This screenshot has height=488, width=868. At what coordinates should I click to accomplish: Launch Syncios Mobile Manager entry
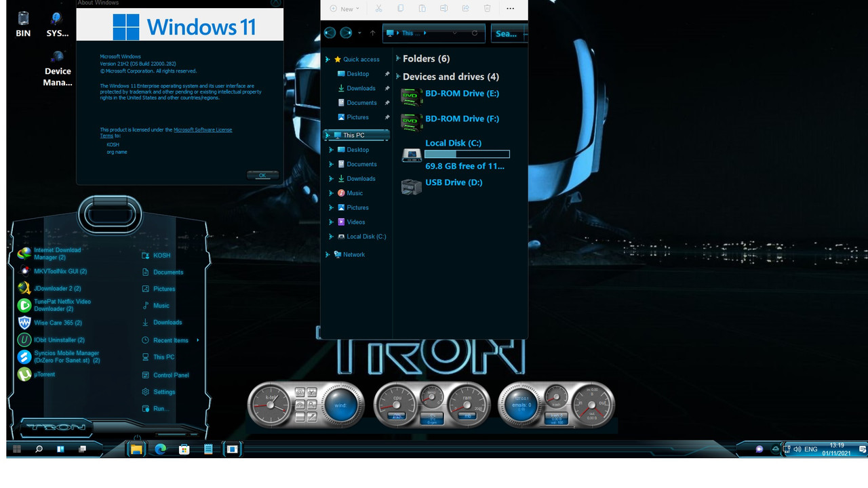coord(58,357)
